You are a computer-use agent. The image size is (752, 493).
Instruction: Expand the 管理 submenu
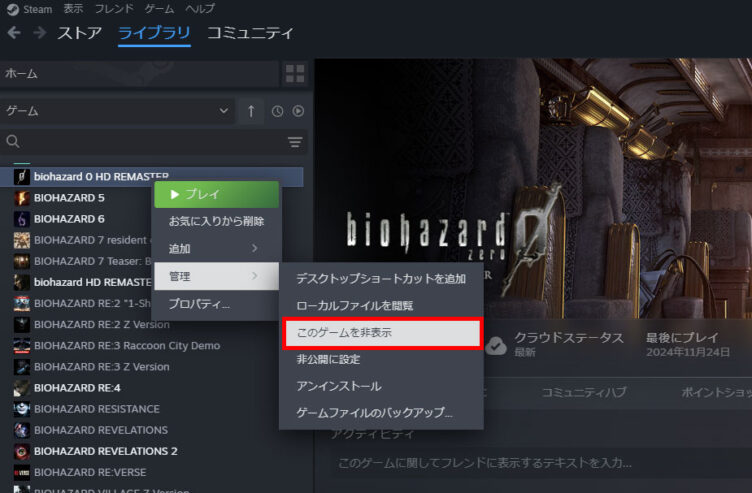(215, 276)
